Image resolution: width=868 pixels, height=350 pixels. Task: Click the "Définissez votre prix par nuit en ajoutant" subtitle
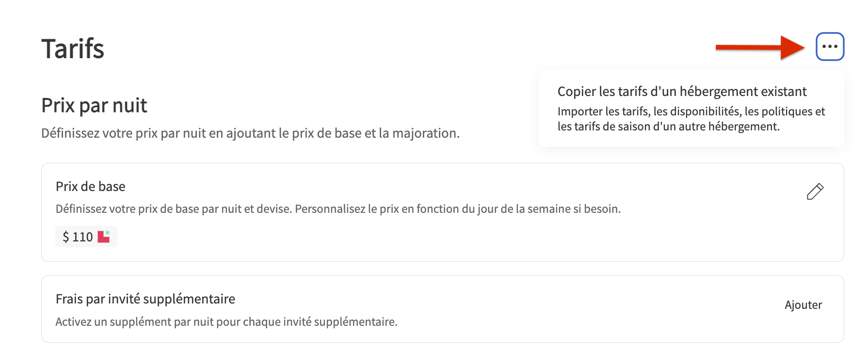click(159, 133)
